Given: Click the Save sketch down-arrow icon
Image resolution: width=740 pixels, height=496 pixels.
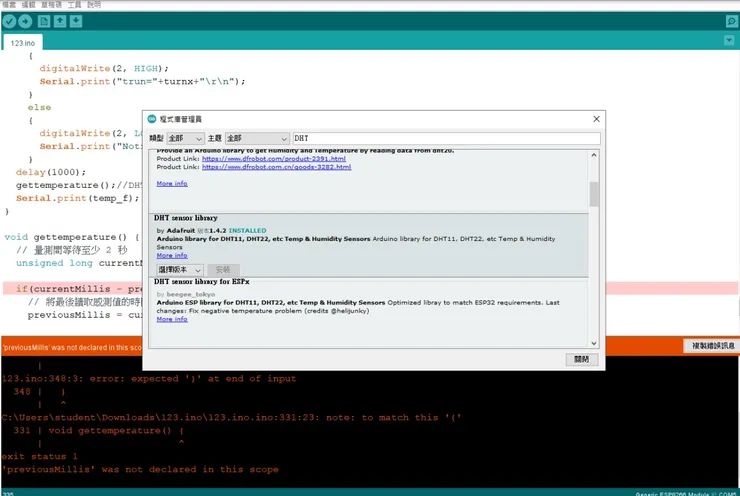Looking at the screenshot, I should [76, 21].
